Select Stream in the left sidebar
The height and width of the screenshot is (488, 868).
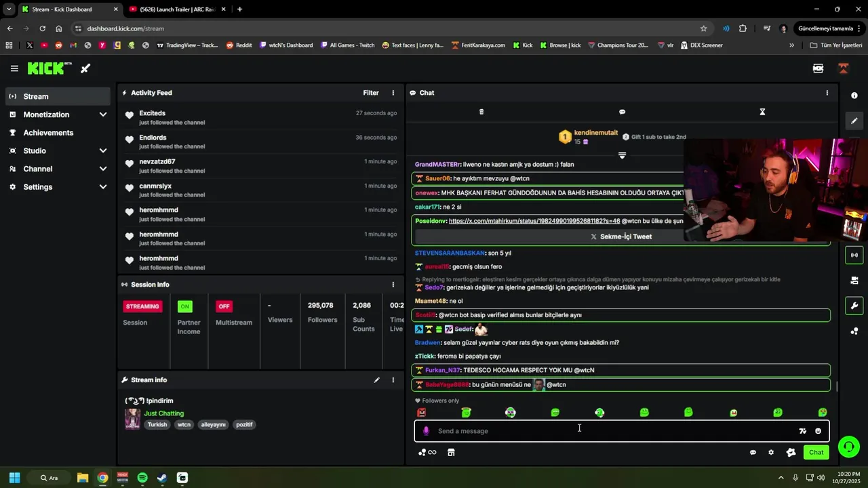point(57,96)
